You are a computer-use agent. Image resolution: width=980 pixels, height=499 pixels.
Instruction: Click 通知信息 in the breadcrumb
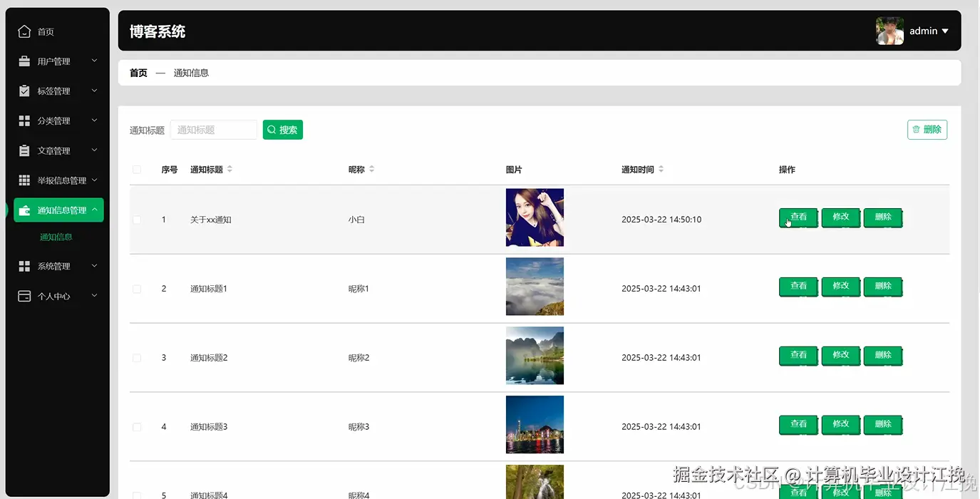[191, 73]
